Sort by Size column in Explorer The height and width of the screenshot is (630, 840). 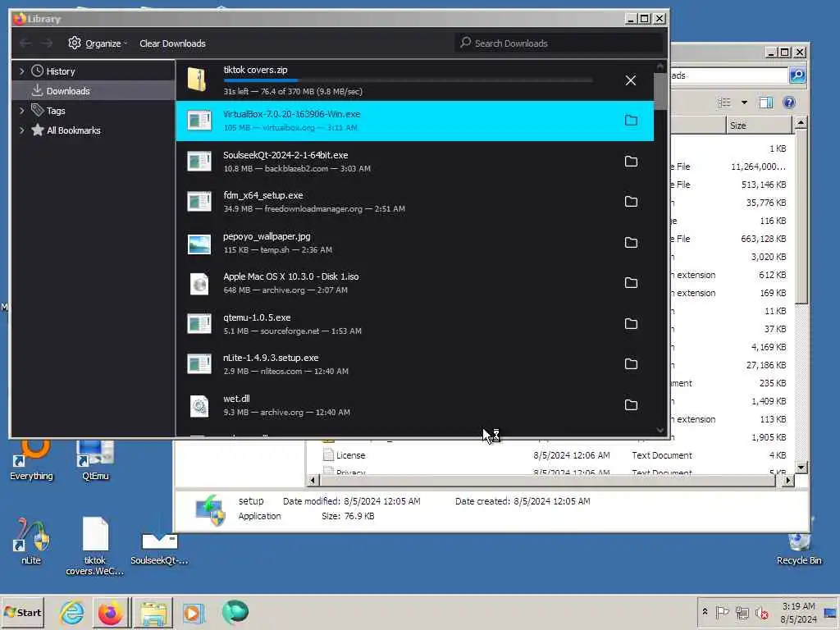[759, 126]
